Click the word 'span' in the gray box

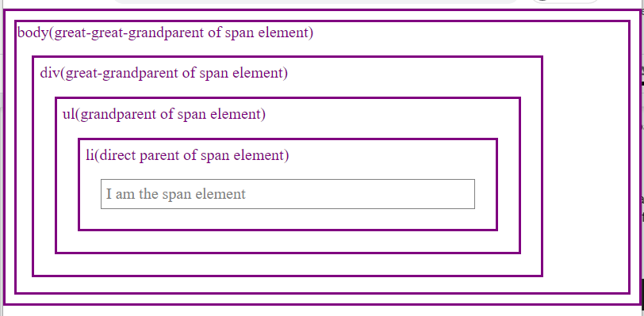coord(176,195)
